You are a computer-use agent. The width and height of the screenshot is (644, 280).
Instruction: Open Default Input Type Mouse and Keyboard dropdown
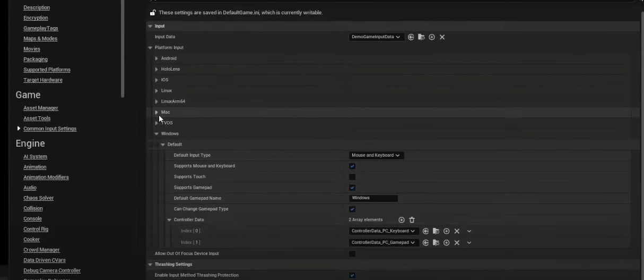[377, 155]
